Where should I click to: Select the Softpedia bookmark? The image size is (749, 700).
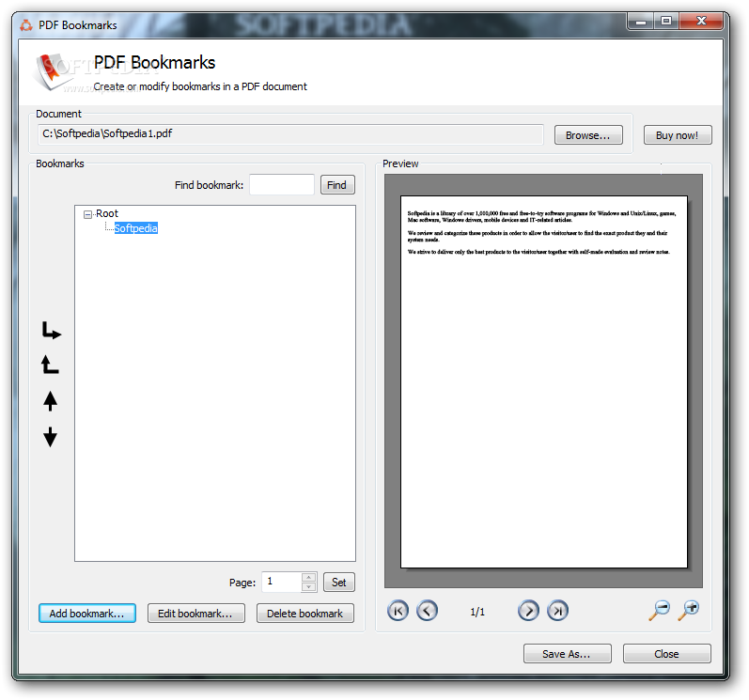[135, 228]
